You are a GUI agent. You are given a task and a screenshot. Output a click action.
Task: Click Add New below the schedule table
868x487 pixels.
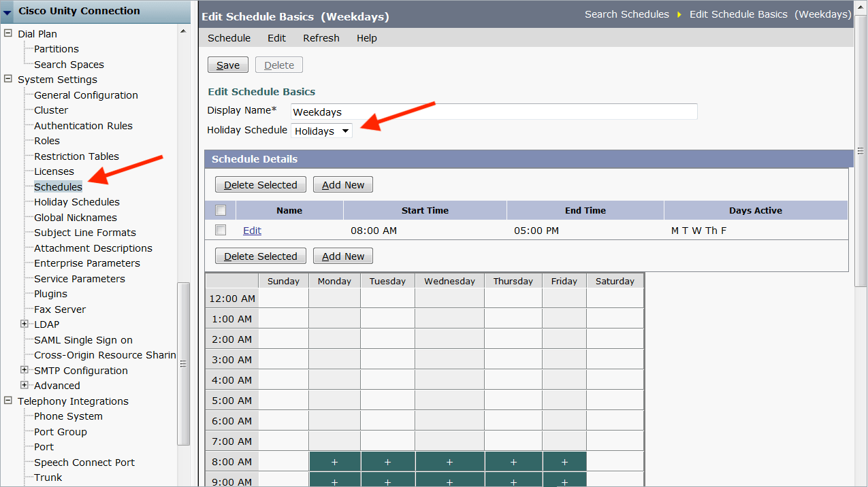pyautogui.click(x=343, y=256)
